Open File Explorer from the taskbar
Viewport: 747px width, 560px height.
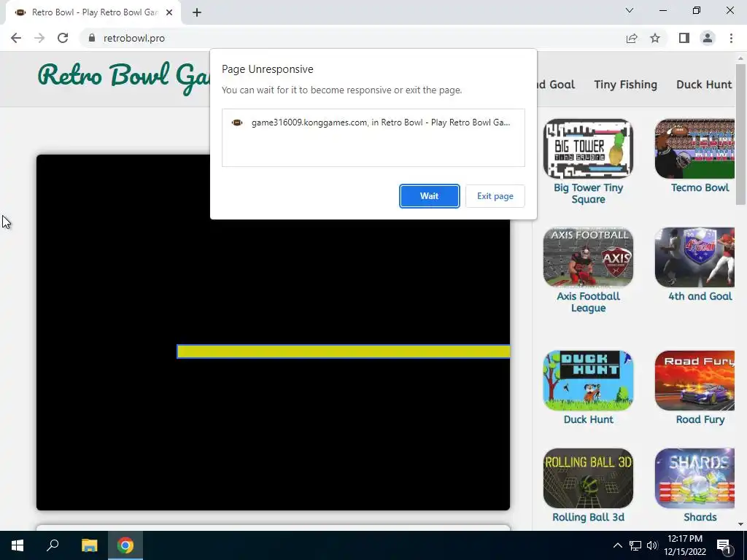pos(89,545)
